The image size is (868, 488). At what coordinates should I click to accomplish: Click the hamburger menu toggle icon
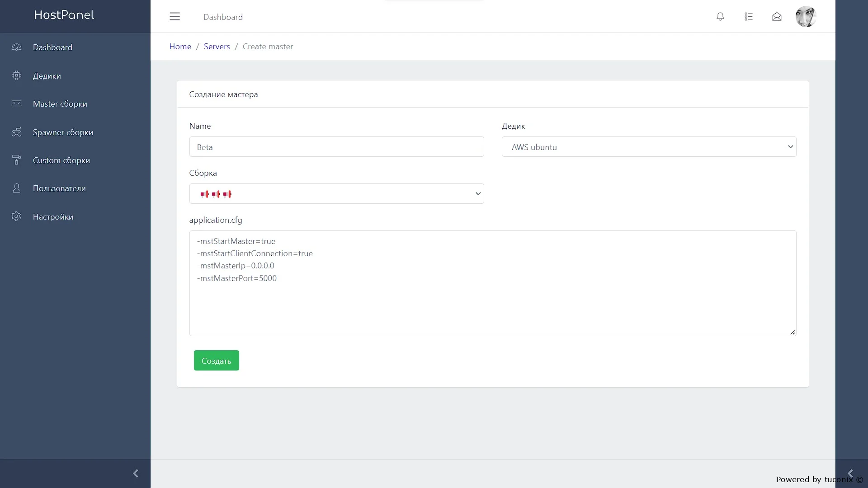(175, 17)
